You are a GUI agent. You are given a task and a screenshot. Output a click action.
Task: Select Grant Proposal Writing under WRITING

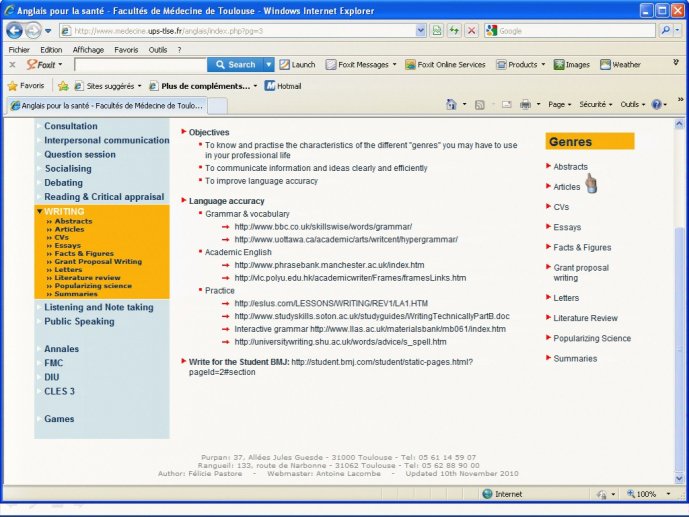pyautogui.click(x=98, y=261)
